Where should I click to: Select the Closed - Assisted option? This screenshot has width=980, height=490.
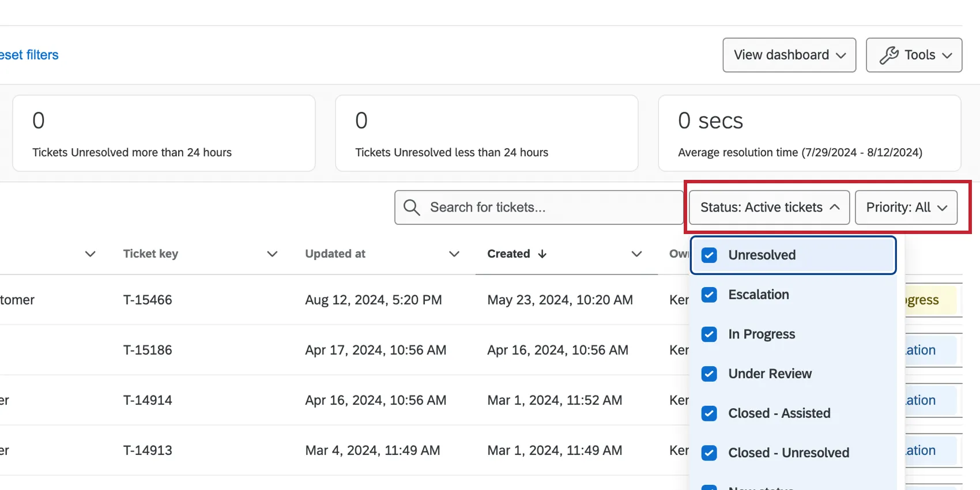[779, 413]
